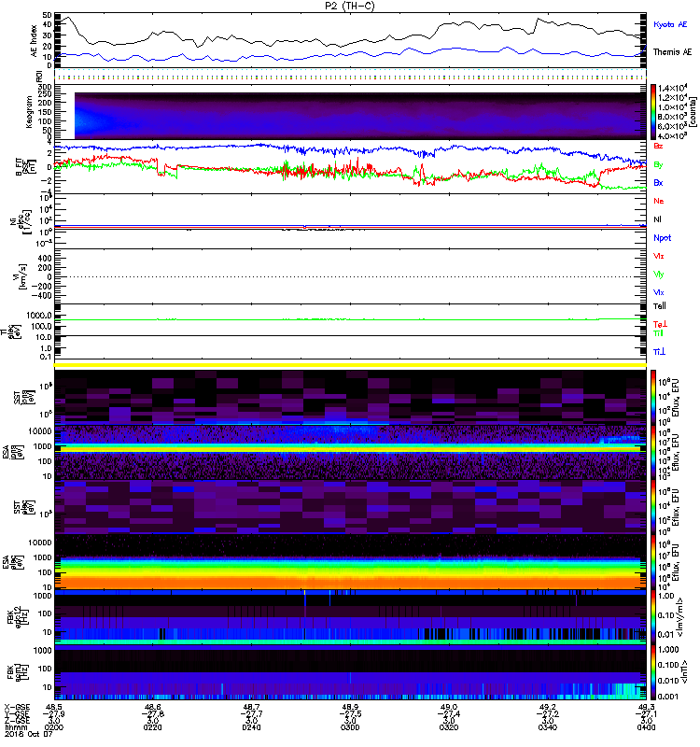This screenshot has height=747, width=700.
Task: Click the ESA electrons Eflux color bar
Action: (653, 563)
